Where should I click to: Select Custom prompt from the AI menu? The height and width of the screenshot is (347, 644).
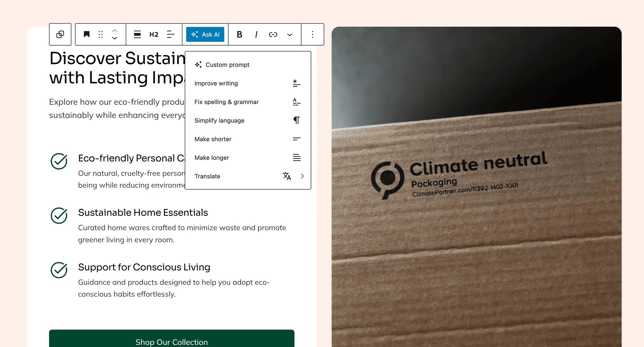(x=227, y=65)
